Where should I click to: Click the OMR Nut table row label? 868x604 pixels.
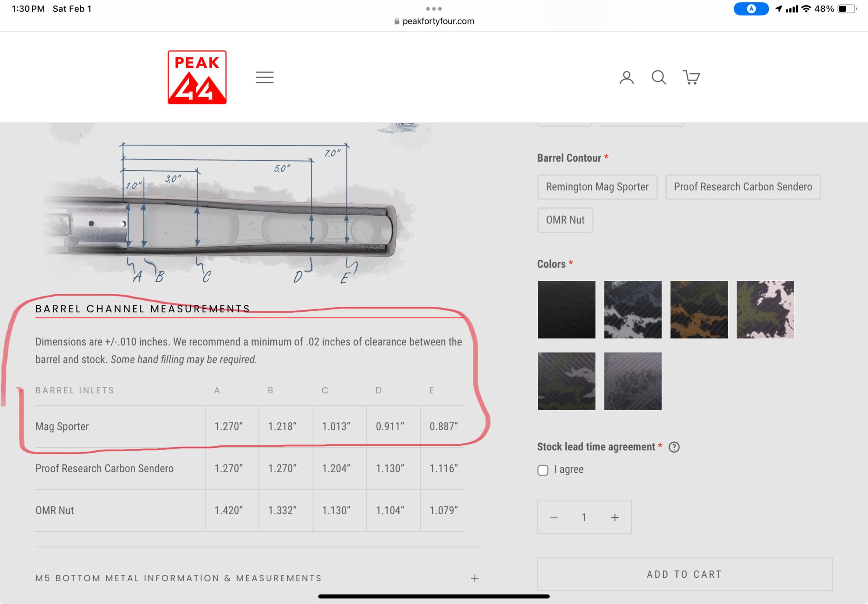tap(54, 510)
